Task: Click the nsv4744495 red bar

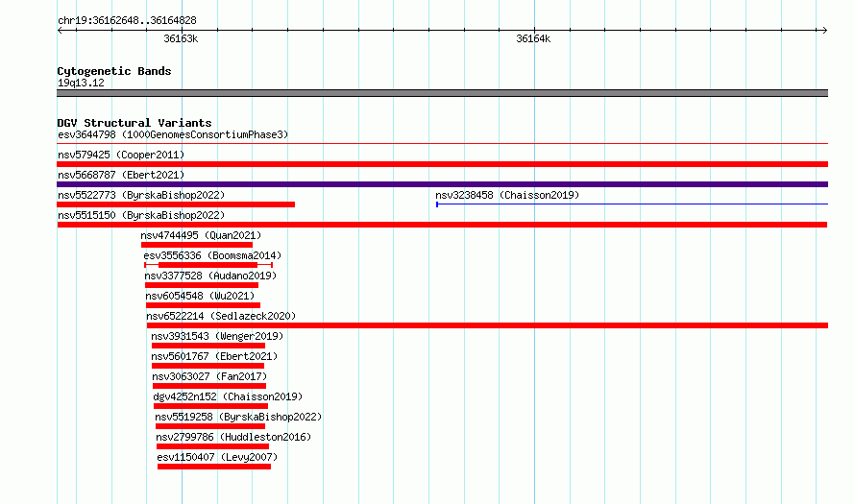Action: [x=197, y=245]
